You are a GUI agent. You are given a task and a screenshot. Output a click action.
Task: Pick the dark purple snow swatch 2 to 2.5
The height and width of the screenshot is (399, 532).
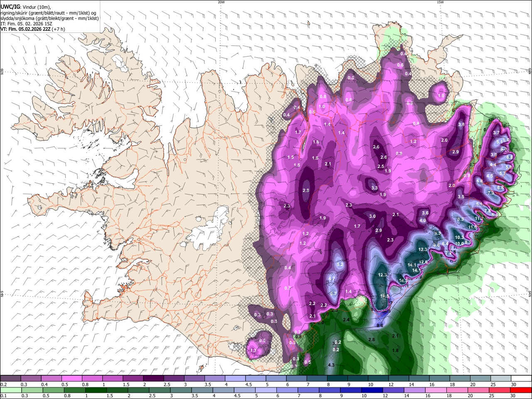click(x=153, y=379)
